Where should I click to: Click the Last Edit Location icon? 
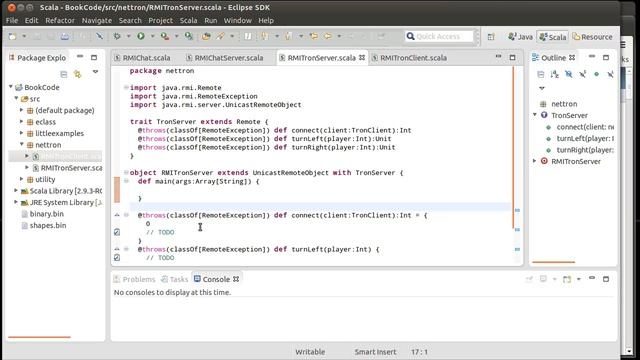click(x=313, y=37)
